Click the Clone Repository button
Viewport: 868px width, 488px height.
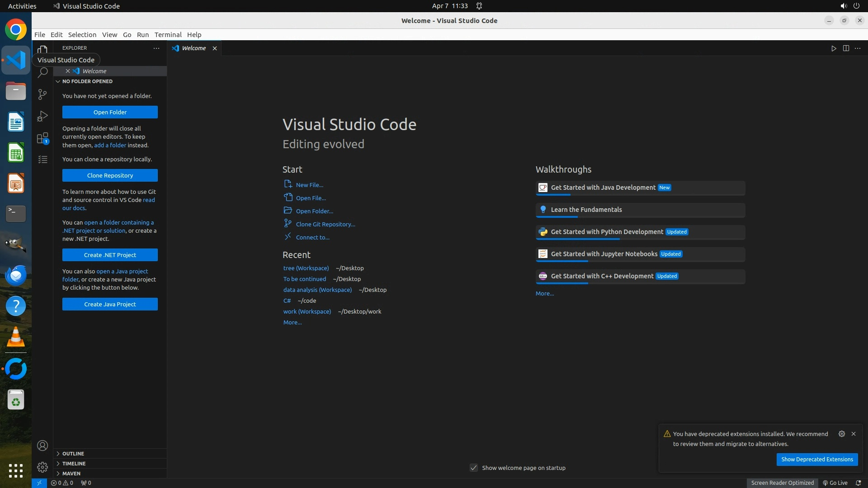pos(110,175)
